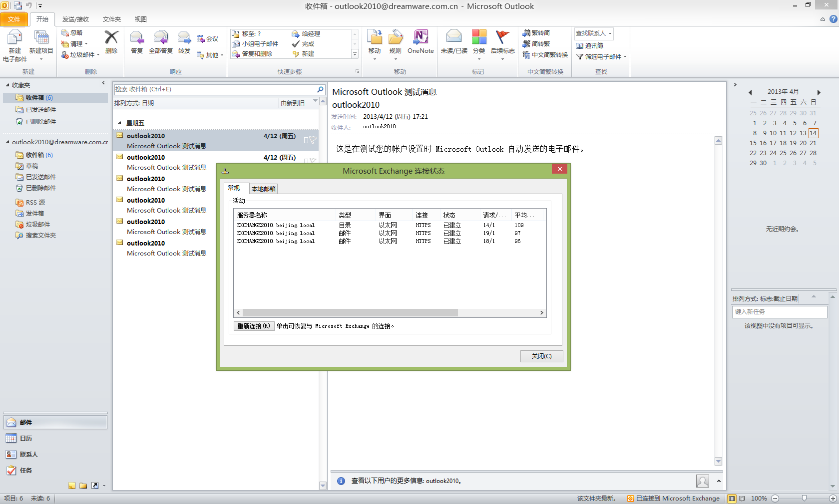The height and width of the screenshot is (504, 839).
Task: Click the Help question mark icon
Action: click(x=834, y=19)
